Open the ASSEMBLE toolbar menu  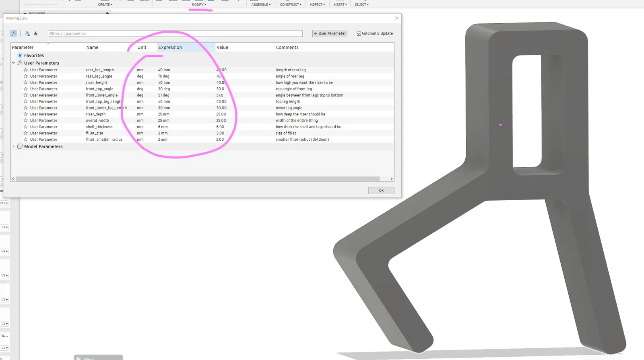pyautogui.click(x=261, y=4)
